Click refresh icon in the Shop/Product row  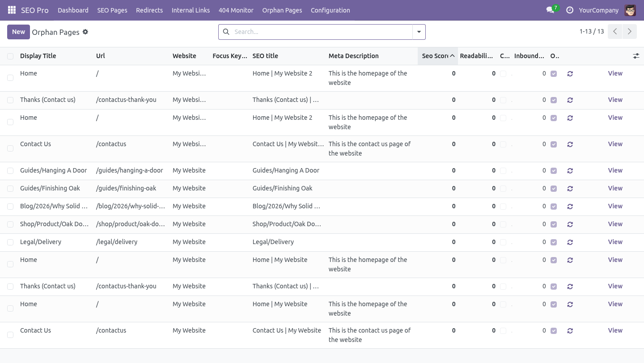click(570, 224)
